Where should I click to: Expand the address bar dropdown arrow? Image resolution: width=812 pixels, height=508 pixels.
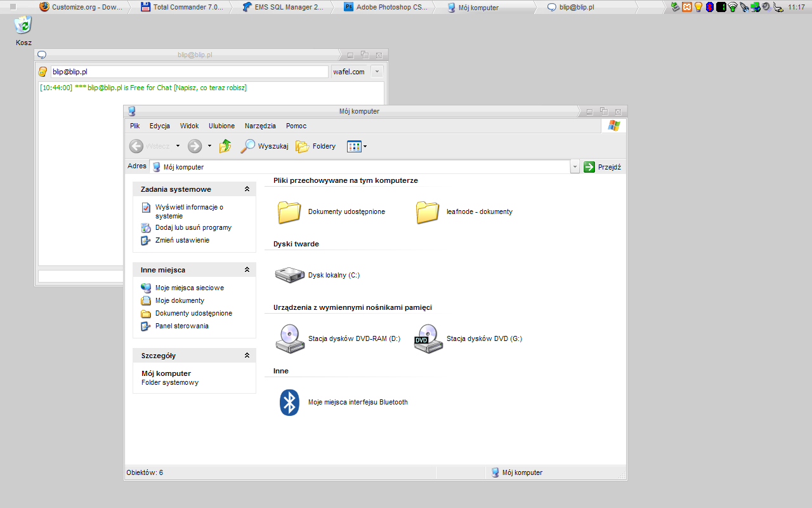click(575, 167)
